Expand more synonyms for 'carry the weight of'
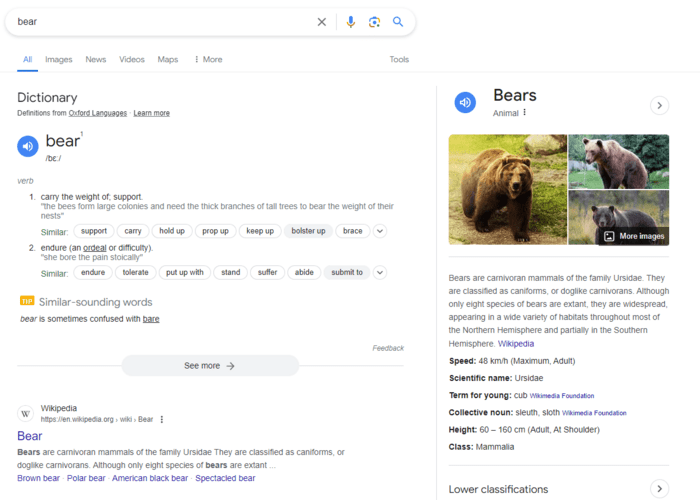 [380, 231]
